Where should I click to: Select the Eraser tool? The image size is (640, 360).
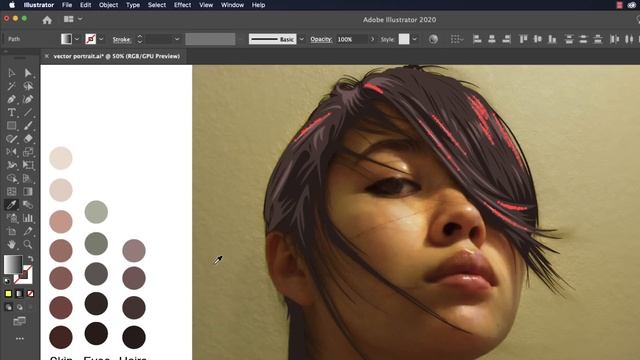[28, 139]
